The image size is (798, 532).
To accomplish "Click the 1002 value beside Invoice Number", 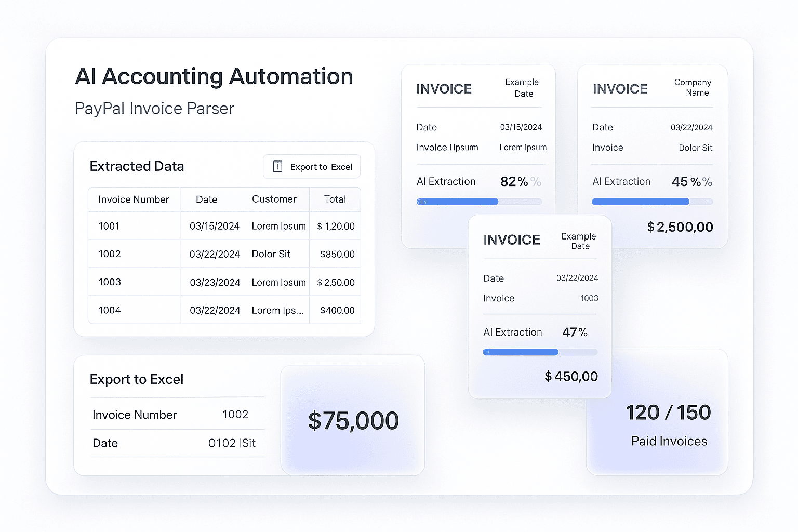I will (x=235, y=414).
